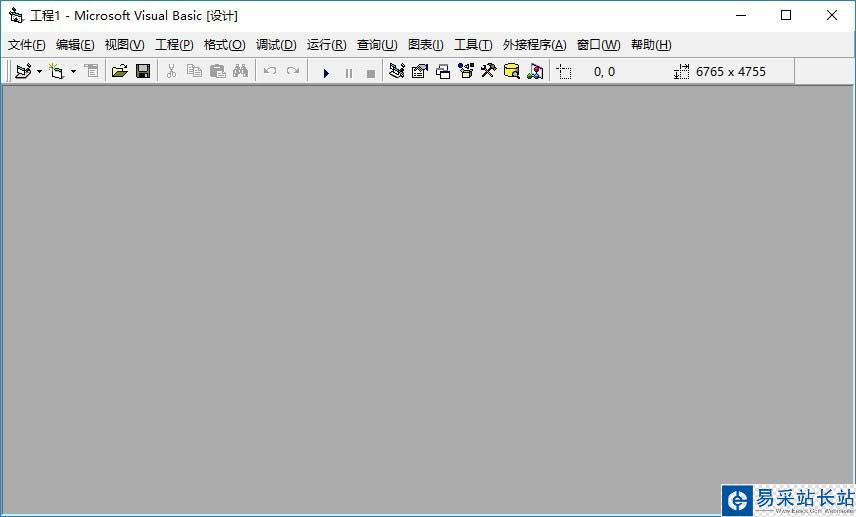Open the 格式(O) menu

224,45
